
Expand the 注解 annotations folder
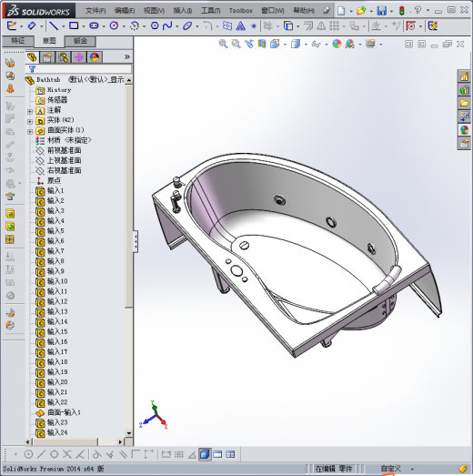[30, 111]
